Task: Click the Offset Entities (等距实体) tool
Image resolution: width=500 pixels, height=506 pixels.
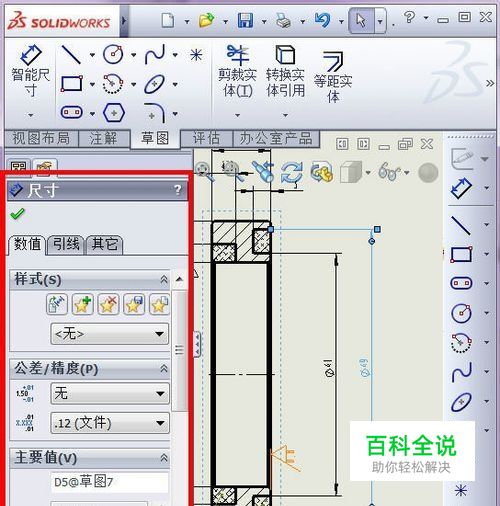Action: [333, 77]
